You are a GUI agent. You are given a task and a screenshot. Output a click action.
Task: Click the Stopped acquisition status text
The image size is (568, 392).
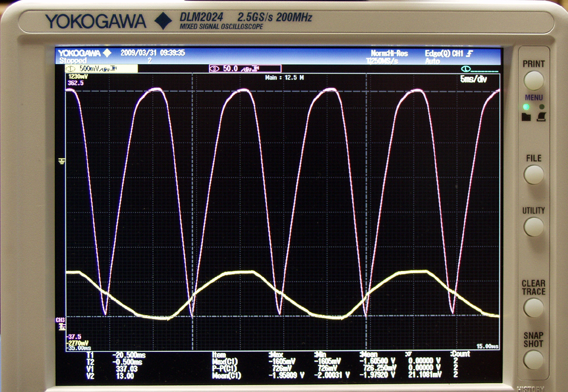[x=73, y=60]
